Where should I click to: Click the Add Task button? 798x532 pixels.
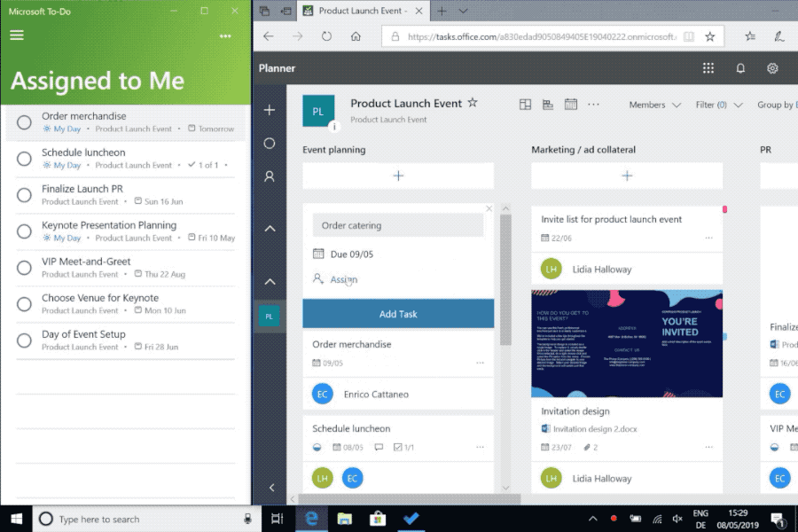click(x=397, y=313)
